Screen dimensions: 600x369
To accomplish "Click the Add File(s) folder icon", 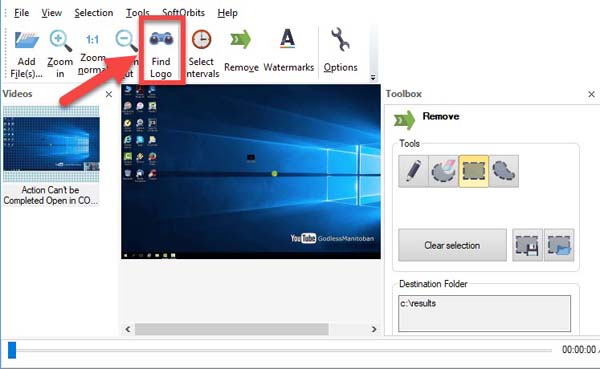I will [x=27, y=40].
